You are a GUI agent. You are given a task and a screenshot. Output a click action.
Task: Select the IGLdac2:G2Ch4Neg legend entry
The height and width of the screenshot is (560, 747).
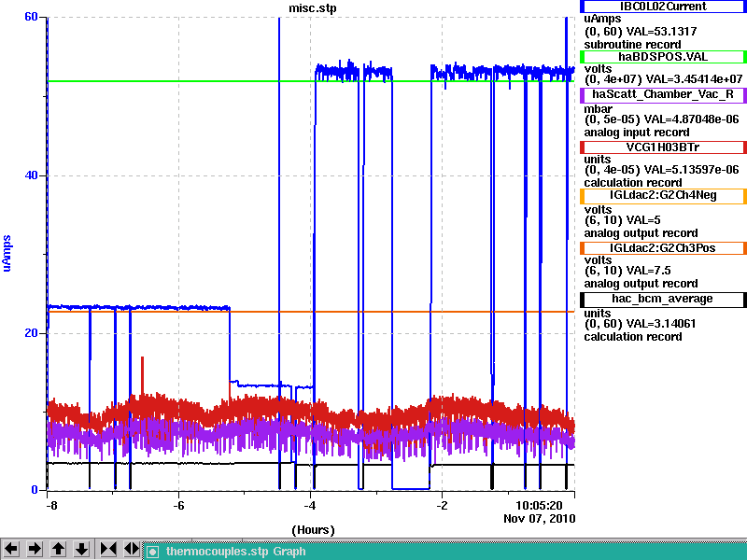coord(663,196)
